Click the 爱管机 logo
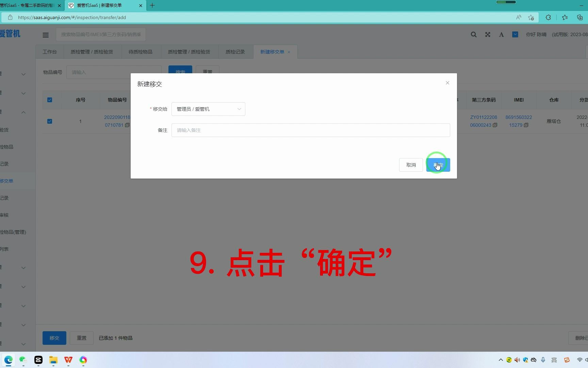This screenshot has height=368, width=588. click(10, 34)
